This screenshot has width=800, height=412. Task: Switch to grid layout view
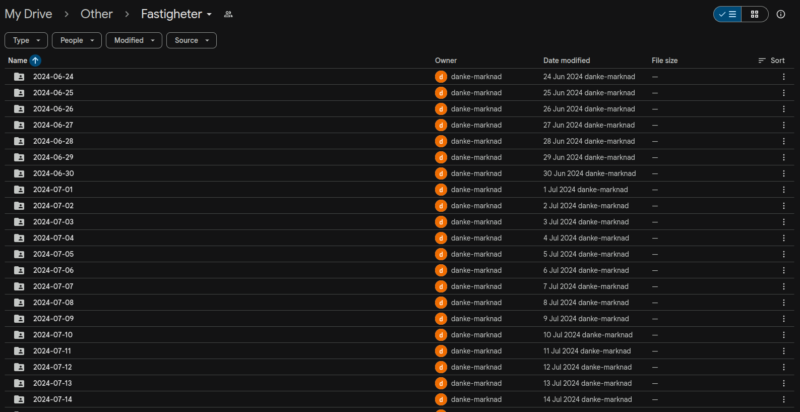pyautogui.click(x=754, y=14)
